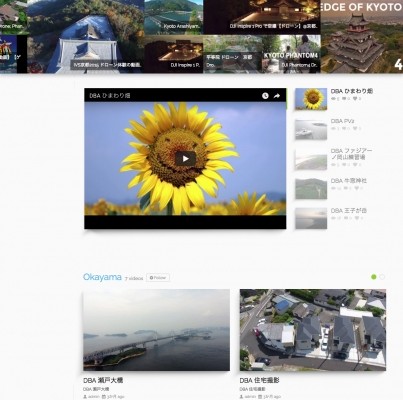Click the Watch Later clock icon

pos(265,96)
